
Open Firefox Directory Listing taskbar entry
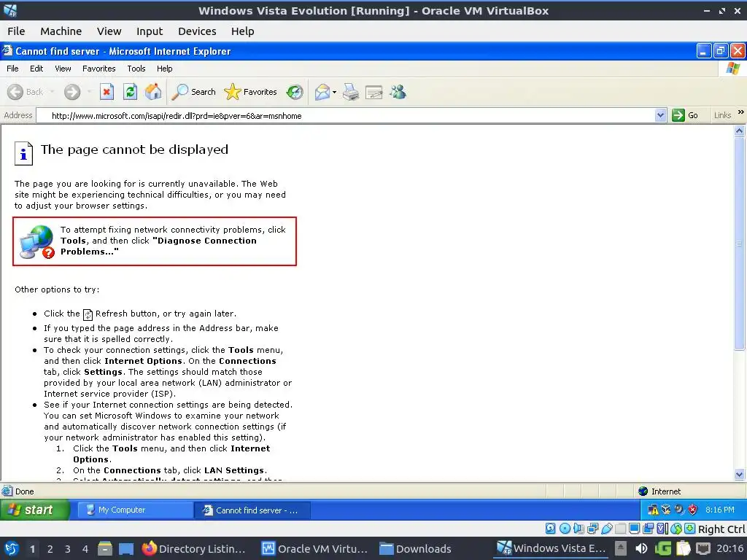[x=194, y=549]
